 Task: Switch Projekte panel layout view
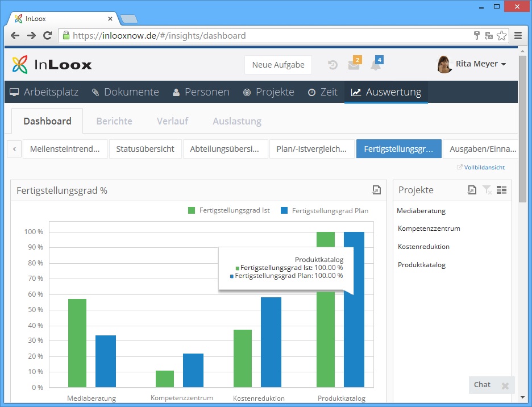tap(501, 190)
